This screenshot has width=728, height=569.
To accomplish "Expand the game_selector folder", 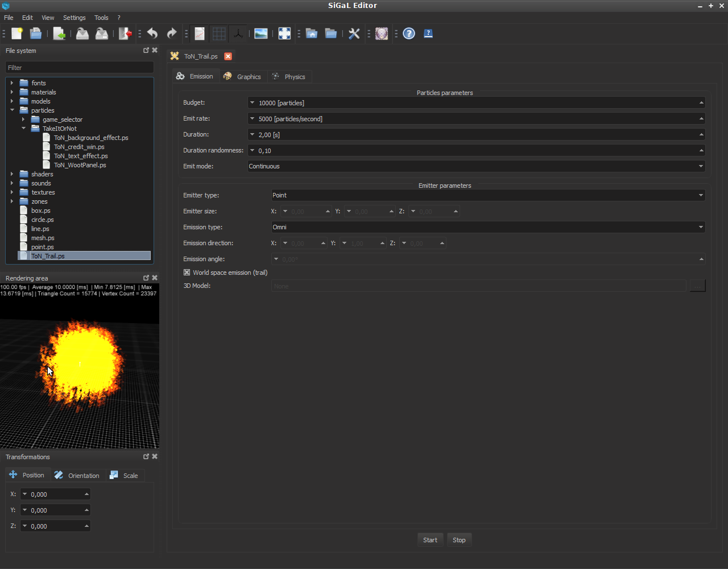I will pyautogui.click(x=23, y=119).
